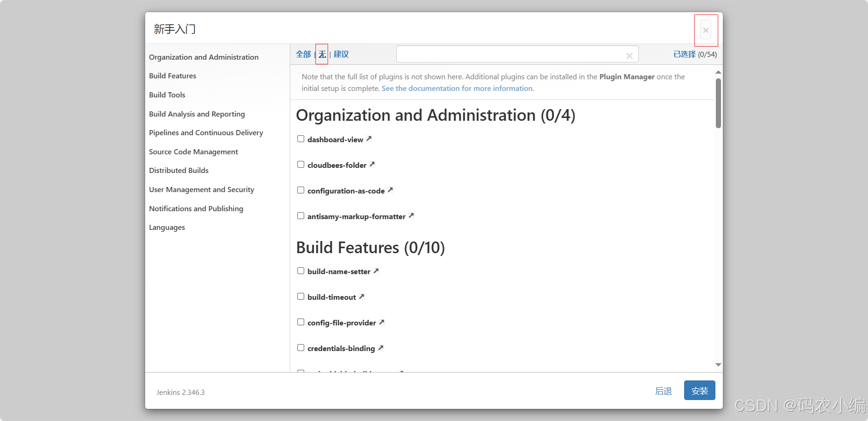Screen dimensions: 868x421
Task: Enable the build-name-setter plugin
Action: [x=301, y=270]
